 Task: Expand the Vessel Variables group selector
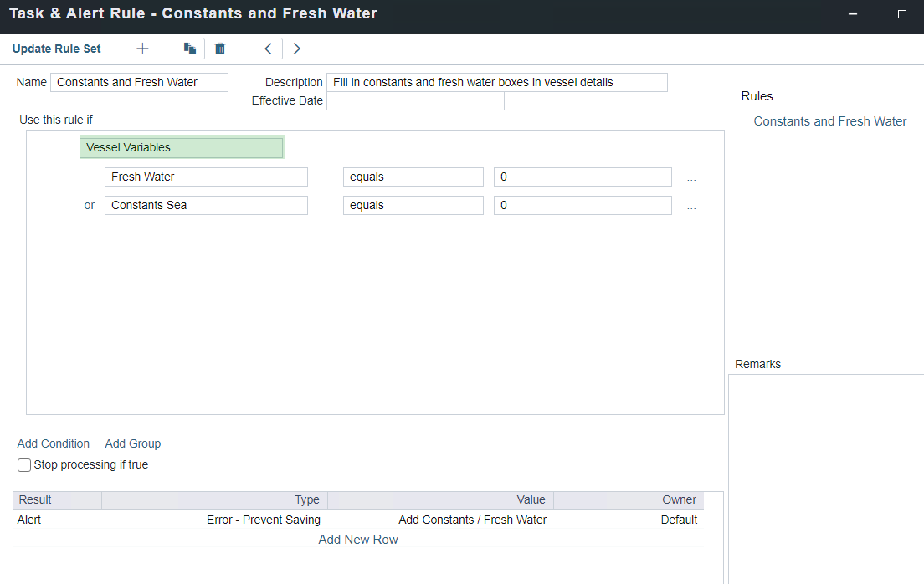182,147
